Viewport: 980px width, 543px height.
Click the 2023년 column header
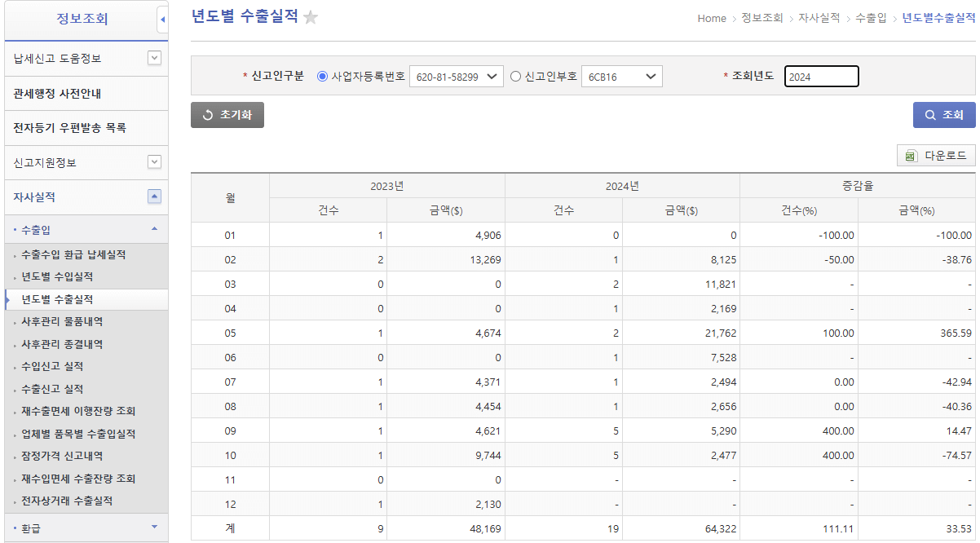click(x=387, y=186)
